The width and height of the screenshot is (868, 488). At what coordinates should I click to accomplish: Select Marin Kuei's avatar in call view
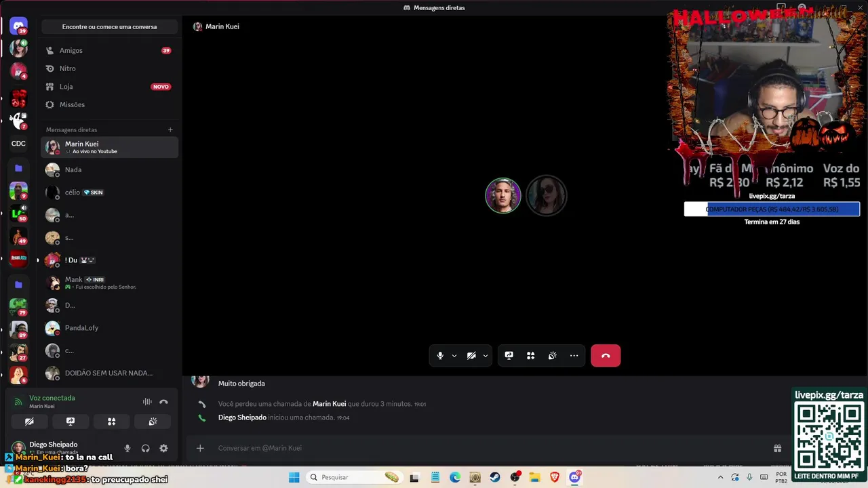(547, 196)
